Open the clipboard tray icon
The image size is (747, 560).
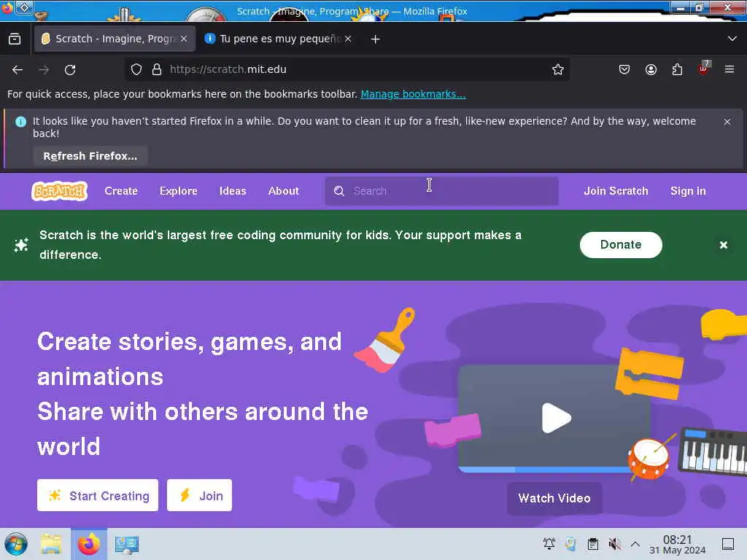coord(592,544)
